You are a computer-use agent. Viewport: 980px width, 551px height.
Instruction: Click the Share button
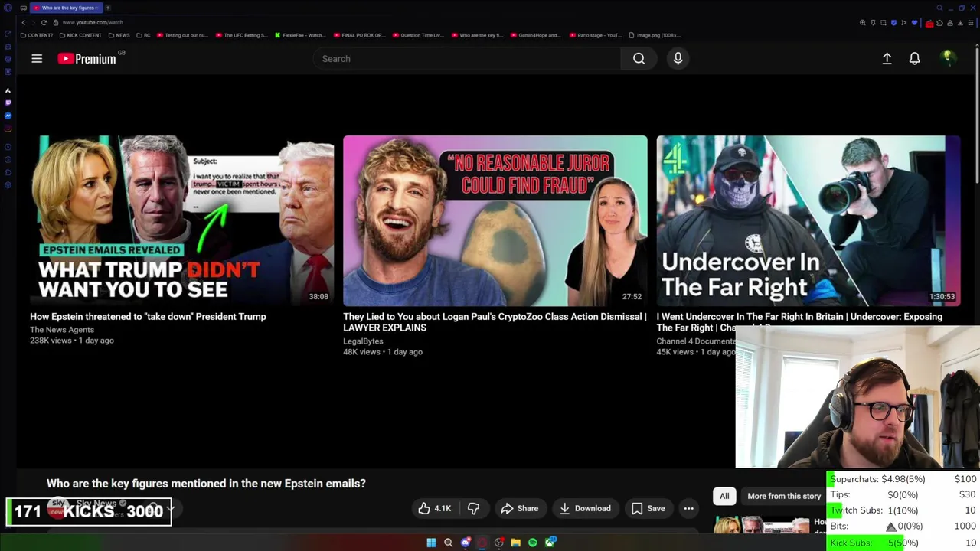point(519,508)
